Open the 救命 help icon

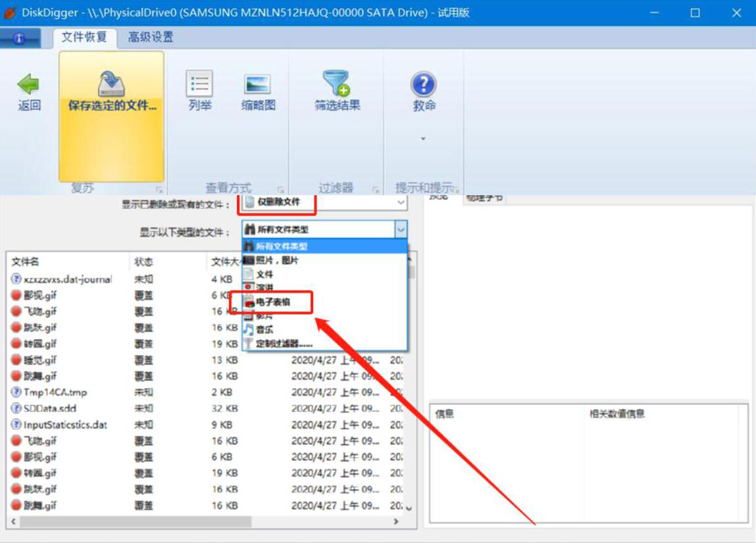[424, 91]
